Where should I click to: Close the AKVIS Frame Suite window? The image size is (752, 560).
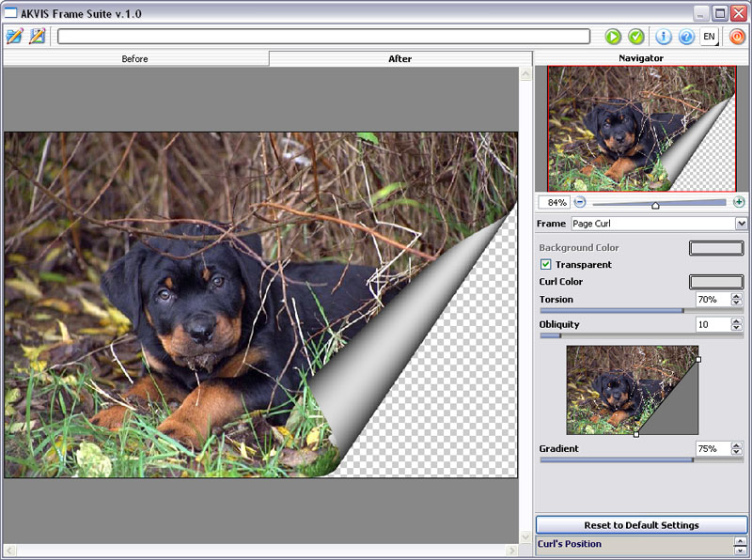coord(739,13)
